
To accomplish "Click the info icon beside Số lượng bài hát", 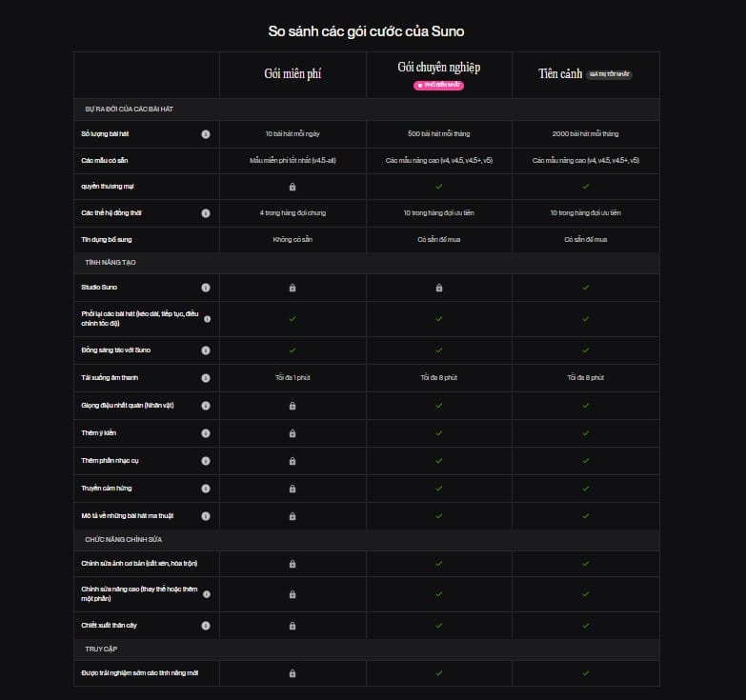I will tap(206, 134).
